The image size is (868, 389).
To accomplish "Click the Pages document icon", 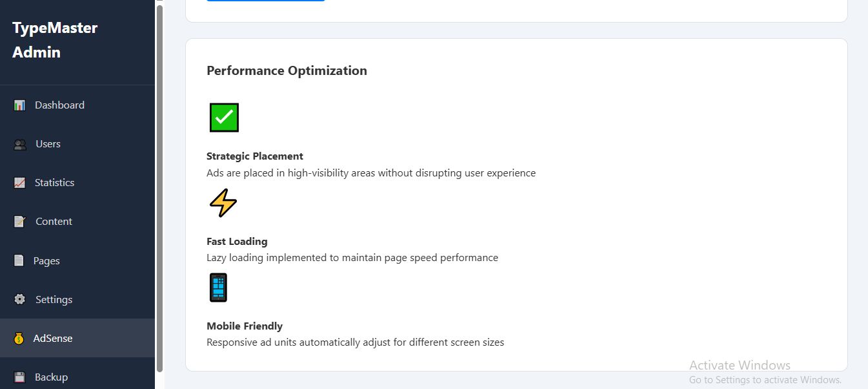I will tap(19, 261).
